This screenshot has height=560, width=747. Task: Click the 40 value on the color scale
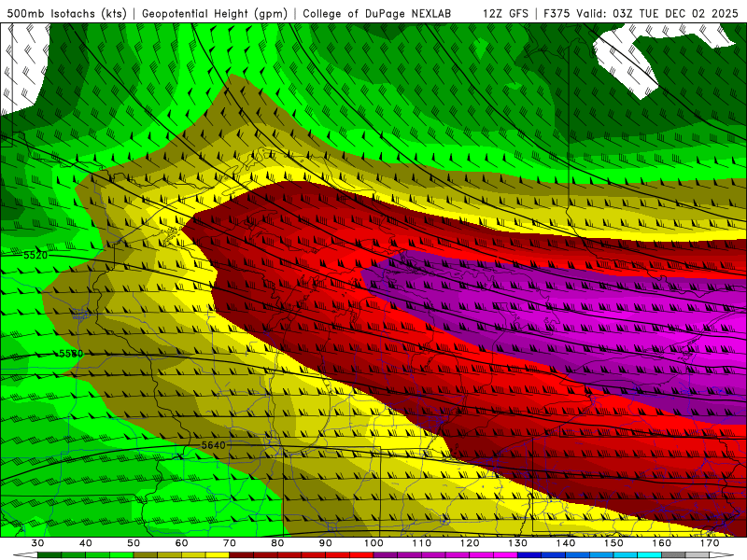86,543
